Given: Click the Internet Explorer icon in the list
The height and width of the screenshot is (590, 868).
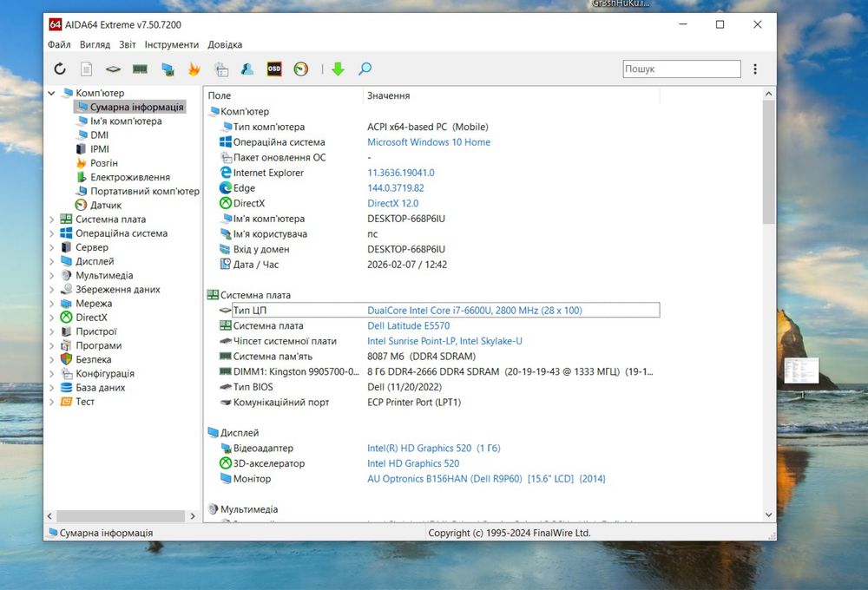Looking at the screenshot, I should point(226,173).
